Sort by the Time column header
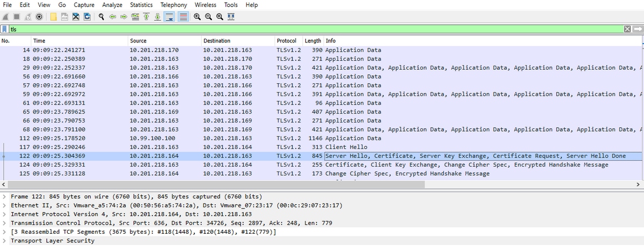This screenshot has height=252, width=644. click(x=79, y=41)
